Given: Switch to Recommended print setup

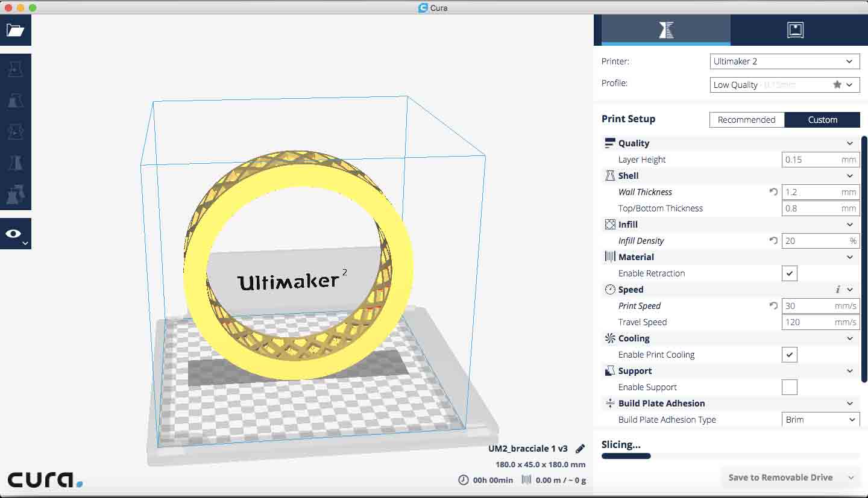Looking at the screenshot, I should [x=746, y=120].
